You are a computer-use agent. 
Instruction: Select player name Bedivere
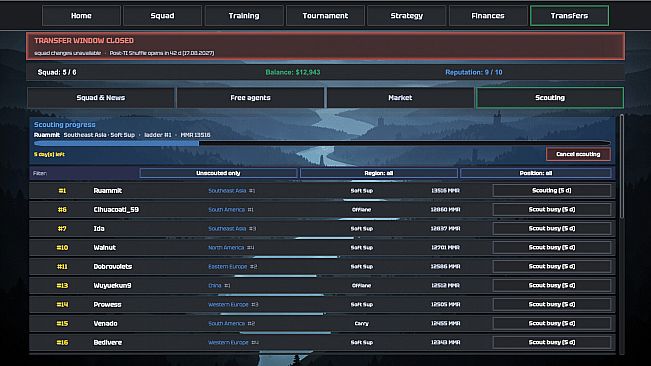click(x=108, y=342)
